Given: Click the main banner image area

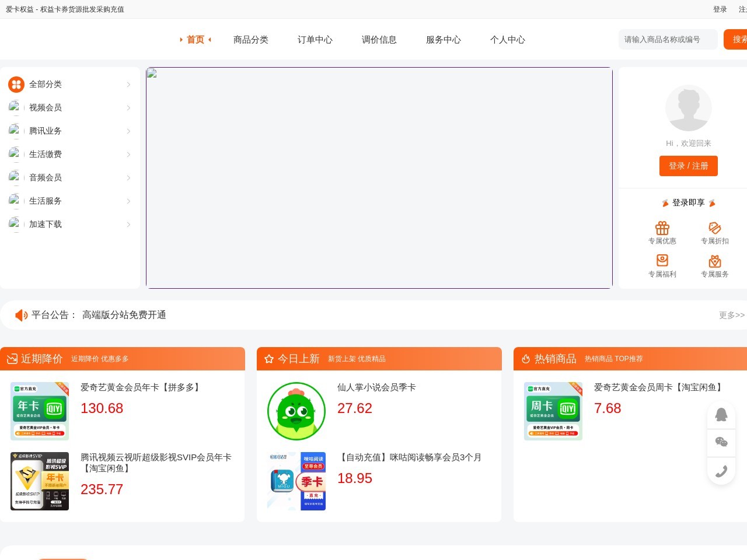Looking at the screenshot, I should point(379,178).
